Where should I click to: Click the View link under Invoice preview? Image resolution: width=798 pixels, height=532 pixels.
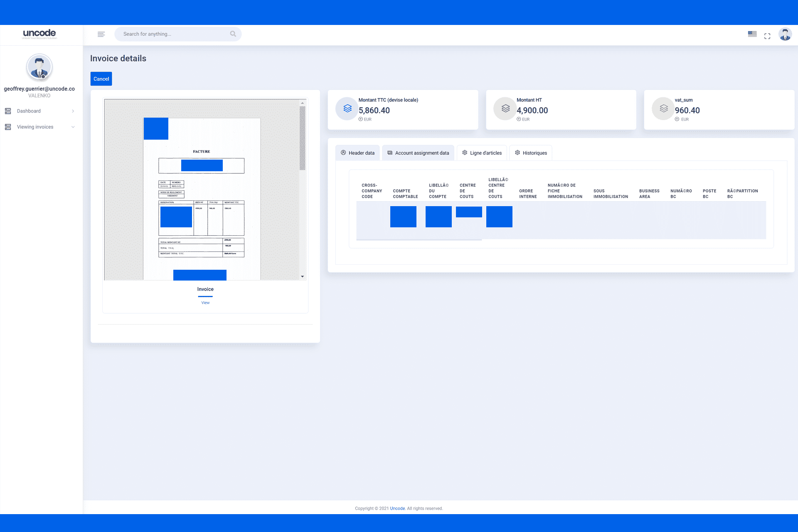205,302
